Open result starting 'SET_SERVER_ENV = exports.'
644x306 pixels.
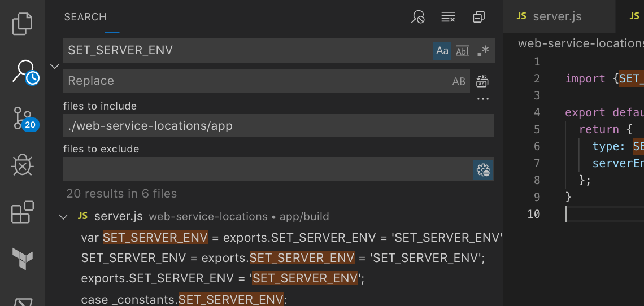283,258
